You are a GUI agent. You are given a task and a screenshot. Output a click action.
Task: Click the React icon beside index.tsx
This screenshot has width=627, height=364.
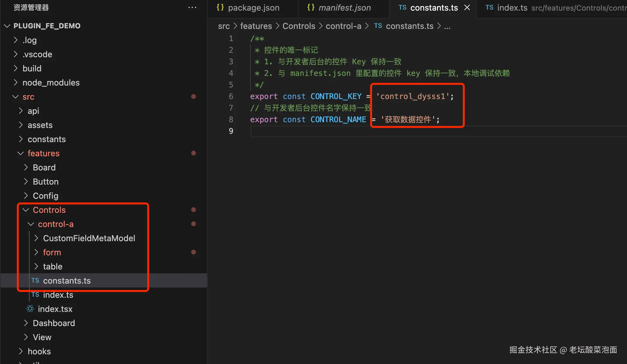(30, 309)
